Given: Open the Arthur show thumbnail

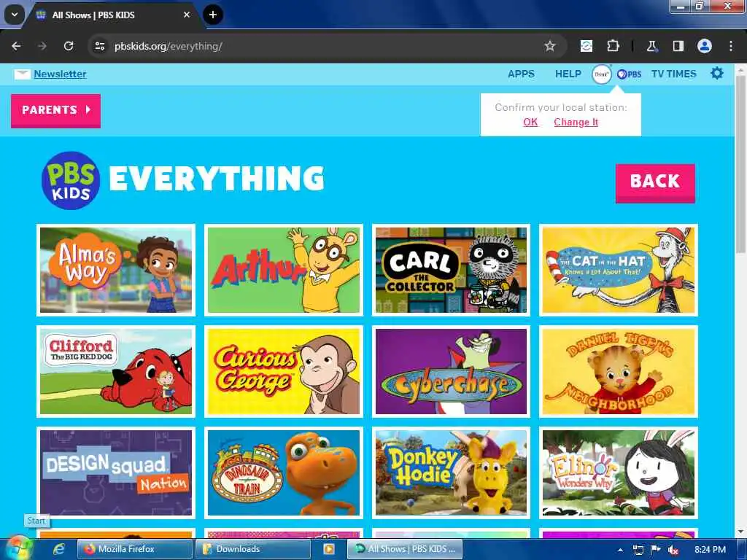Looking at the screenshot, I should pyautogui.click(x=284, y=270).
